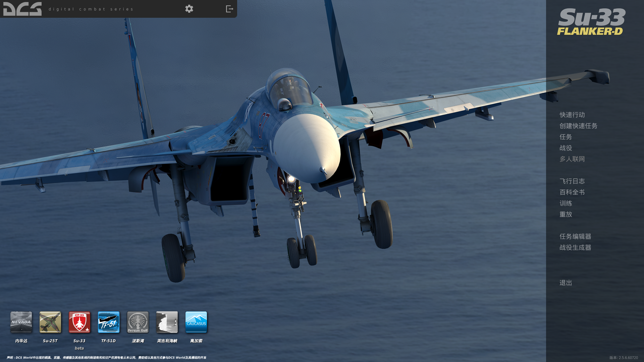Click 退出 (Exit) to quit

[566, 283]
